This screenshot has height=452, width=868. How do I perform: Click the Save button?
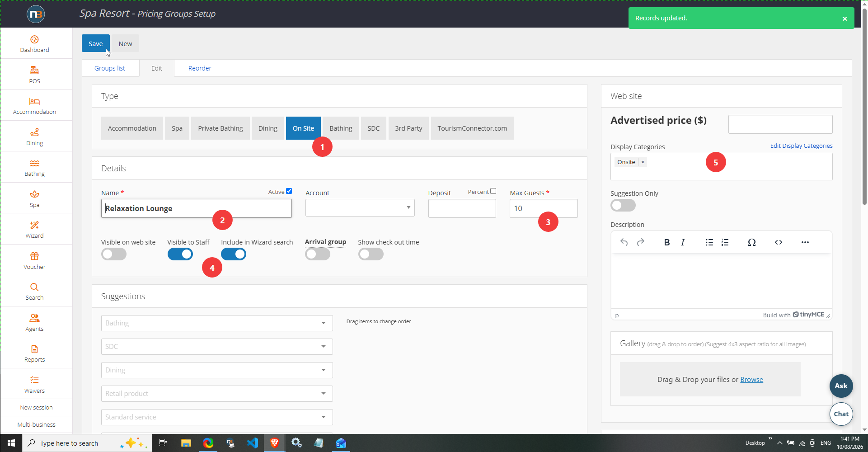click(96, 44)
